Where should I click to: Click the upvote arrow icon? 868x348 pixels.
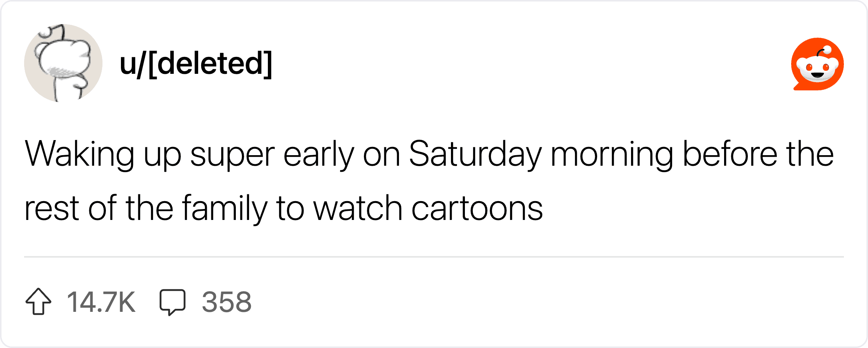[38, 302]
